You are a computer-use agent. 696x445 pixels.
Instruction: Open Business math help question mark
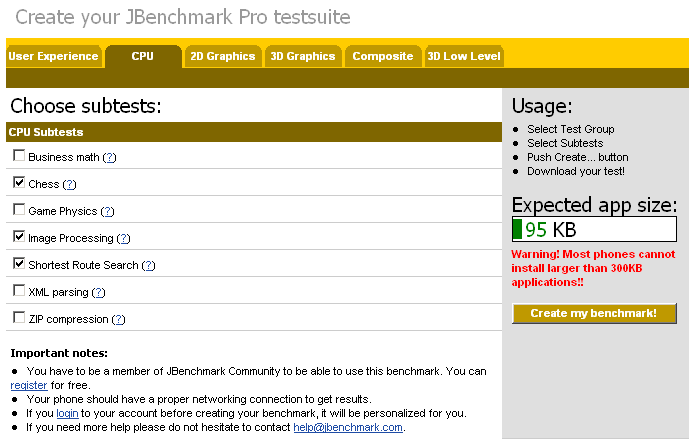pos(109,158)
